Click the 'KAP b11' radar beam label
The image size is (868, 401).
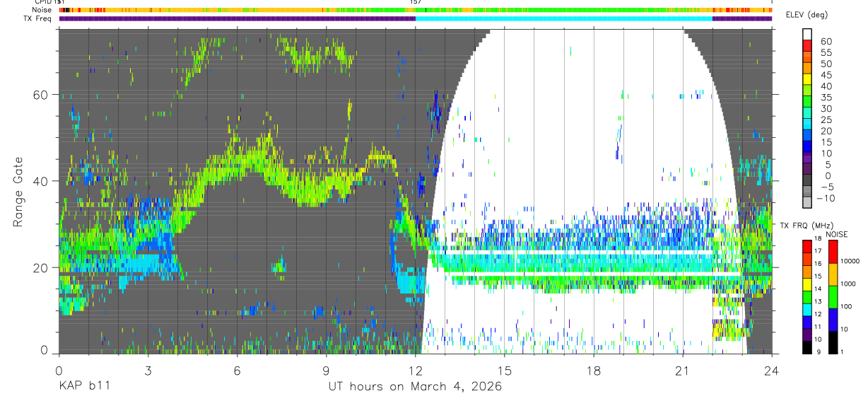(x=83, y=387)
